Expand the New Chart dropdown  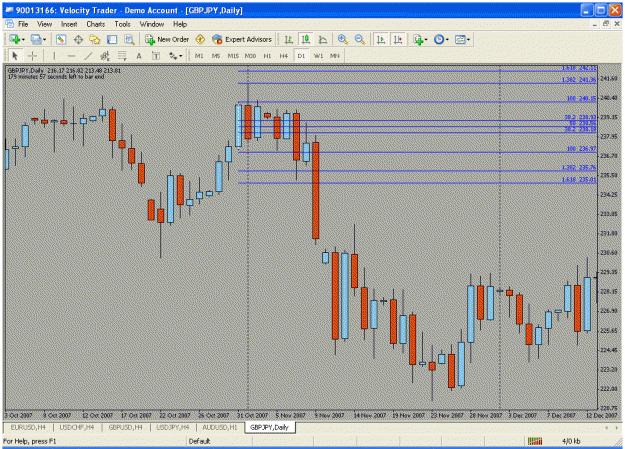[24, 40]
